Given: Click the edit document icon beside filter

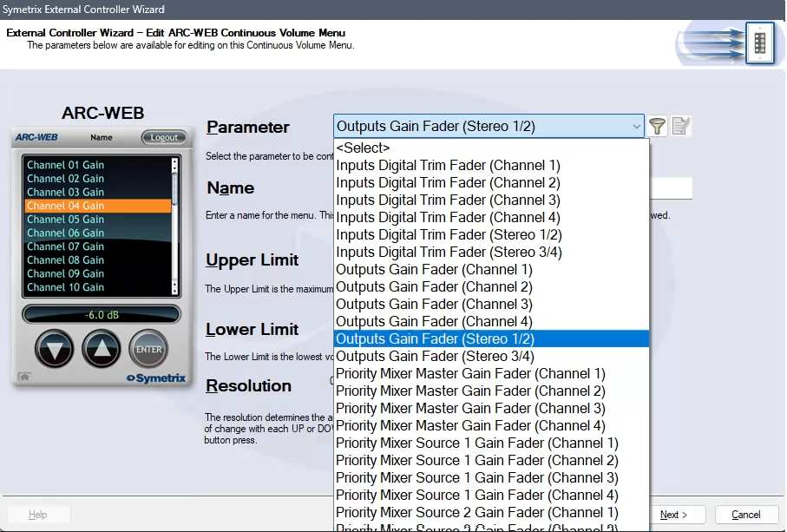Looking at the screenshot, I should click(x=681, y=127).
